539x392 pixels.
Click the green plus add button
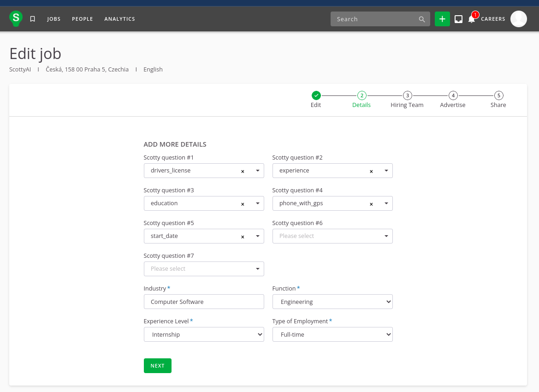click(x=442, y=19)
